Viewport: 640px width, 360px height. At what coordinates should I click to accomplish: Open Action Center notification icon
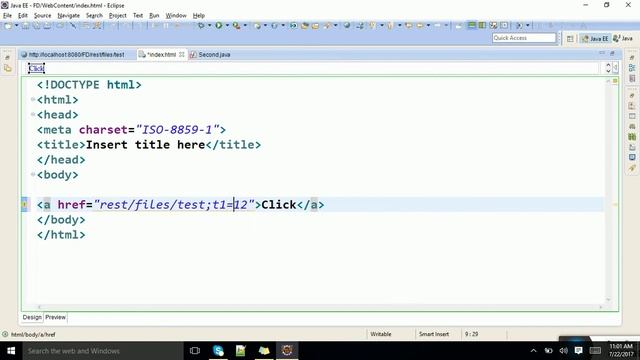click(x=578, y=351)
